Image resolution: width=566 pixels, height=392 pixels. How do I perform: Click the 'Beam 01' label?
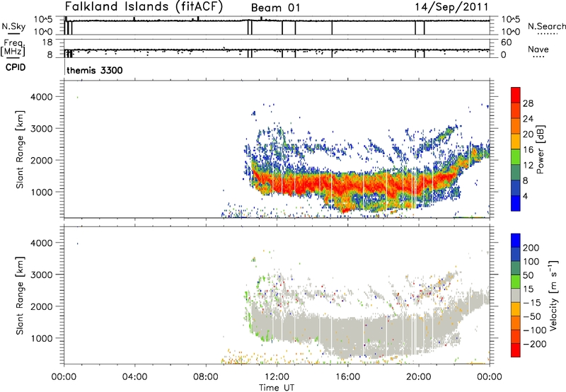pyautogui.click(x=275, y=8)
